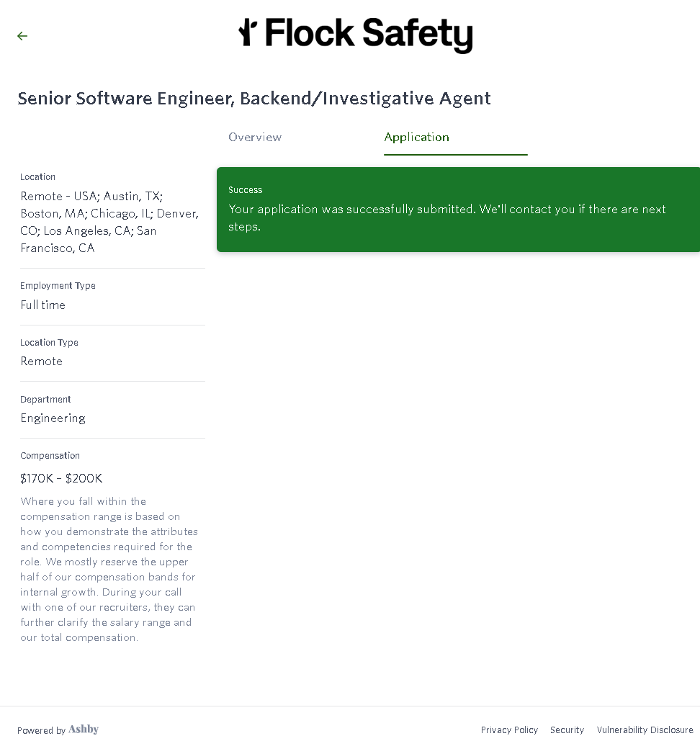The width and height of the screenshot is (700, 754).
Task: Click the Full time employment type value
Action: click(x=42, y=305)
